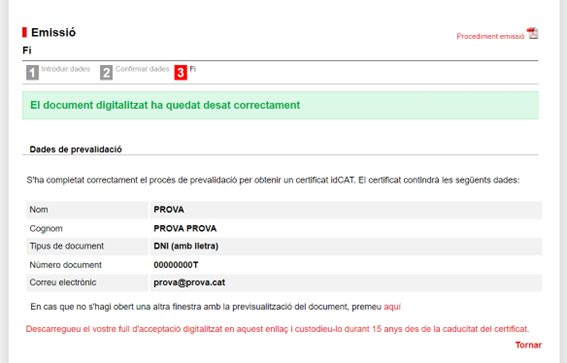Click the name value PROVA

(169, 210)
